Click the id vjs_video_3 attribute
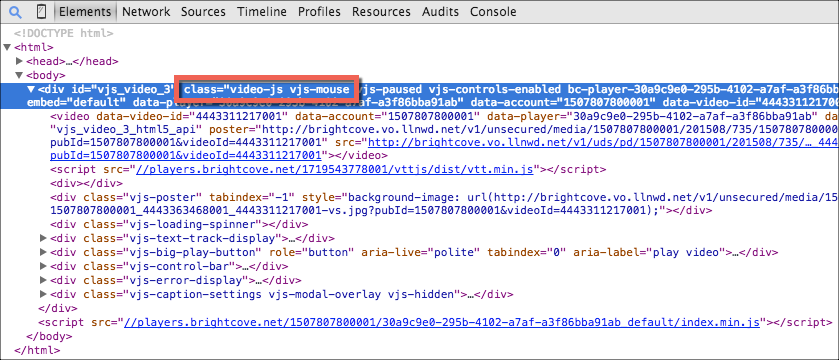Viewport: 839px width, 360px height. pyautogui.click(x=123, y=89)
